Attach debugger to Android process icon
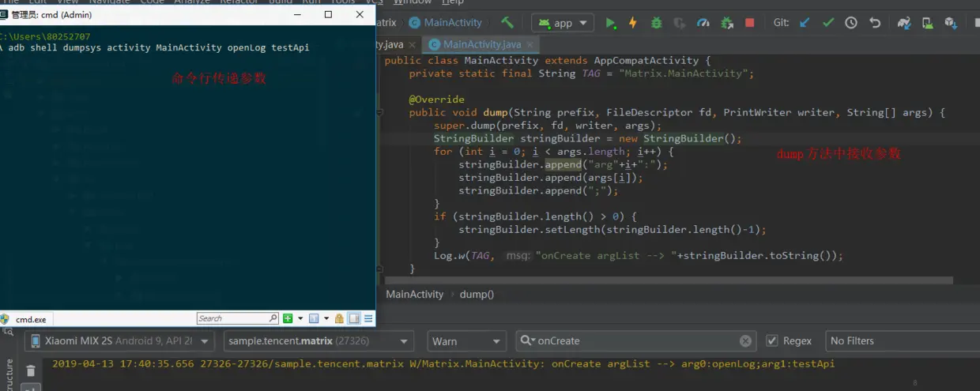Viewport: 980px width, 391px height. click(x=726, y=23)
